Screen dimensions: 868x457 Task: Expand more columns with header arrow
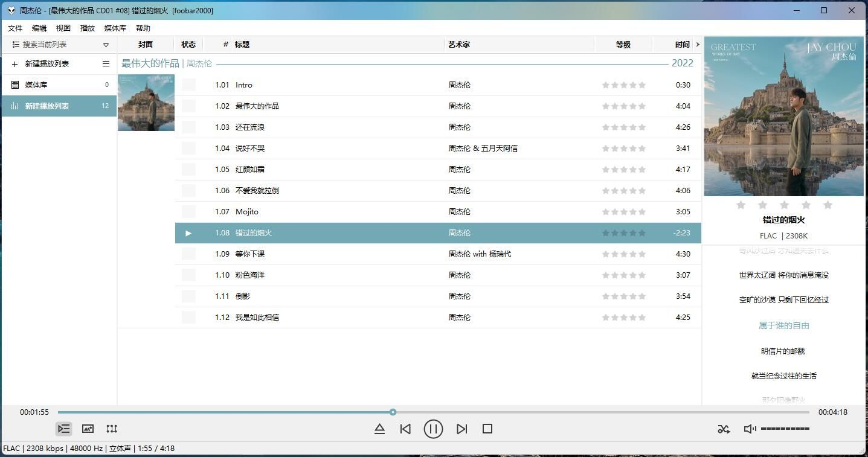coord(698,45)
